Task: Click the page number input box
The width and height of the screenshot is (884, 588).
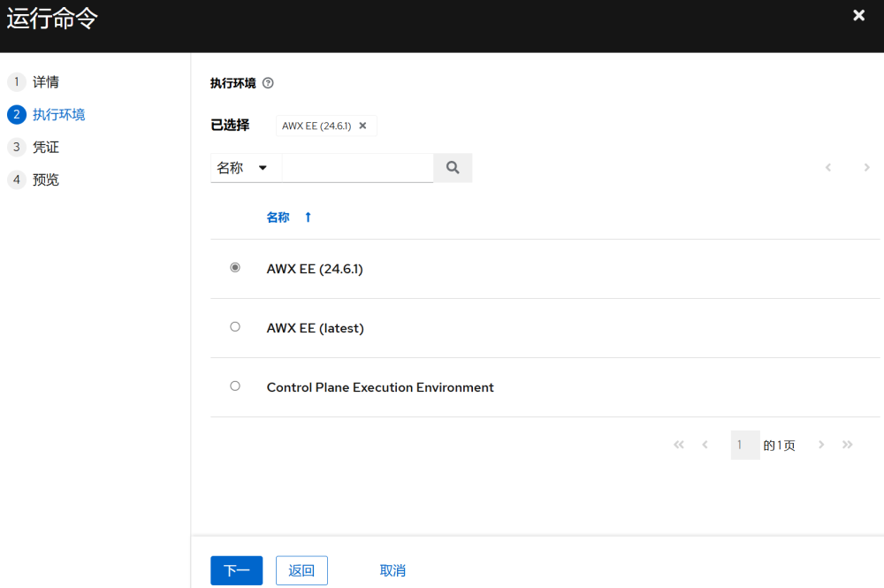Action: pos(743,445)
